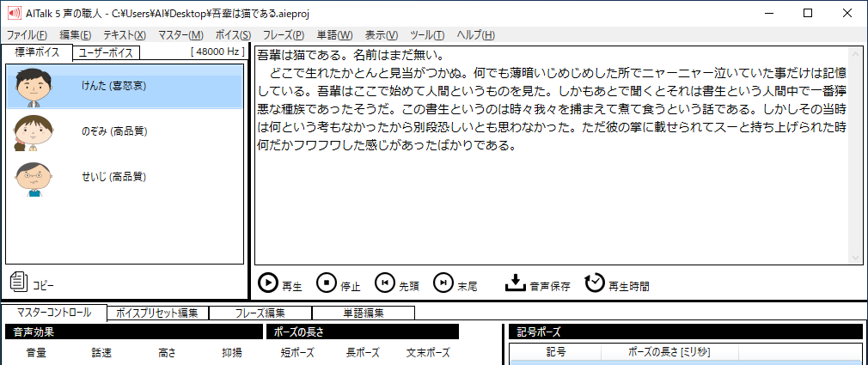The width and height of the screenshot is (868, 365).
Task: Click the 長ポーズ label
Action: [364, 353]
